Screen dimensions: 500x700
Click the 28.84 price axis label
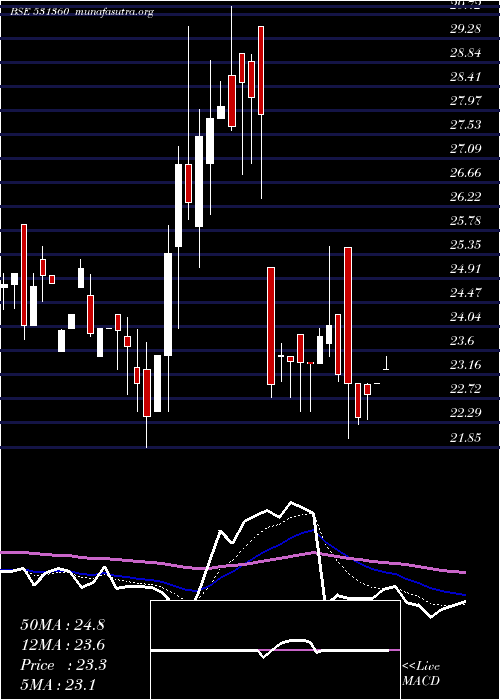pyautogui.click(x=466, y=53)
